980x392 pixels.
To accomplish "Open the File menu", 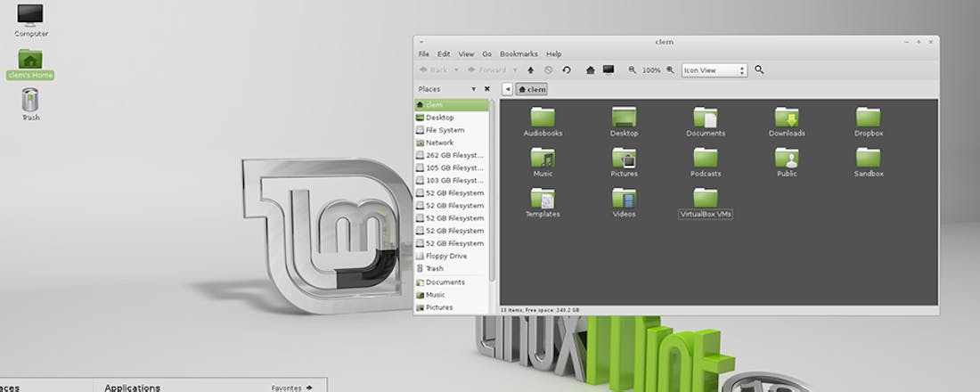I will (x=424, y=54).
